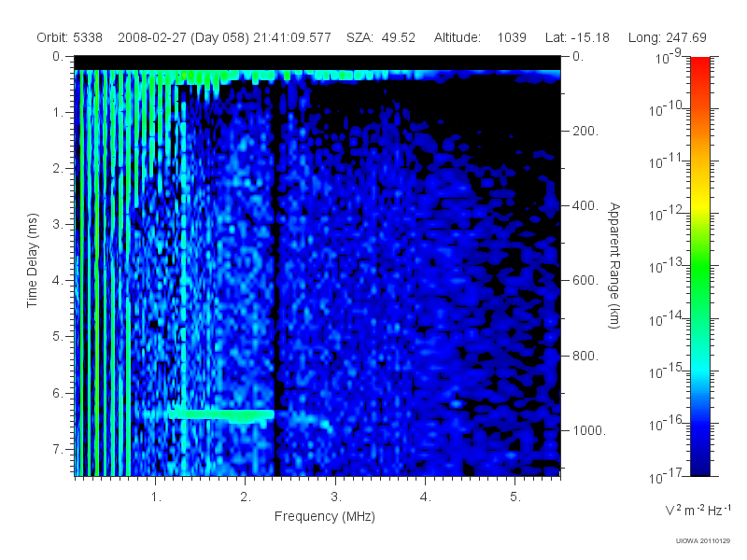Click the bright horizontal echo near 6.4 ms
This screenshot has width=747, height=560.
[222, 415]
